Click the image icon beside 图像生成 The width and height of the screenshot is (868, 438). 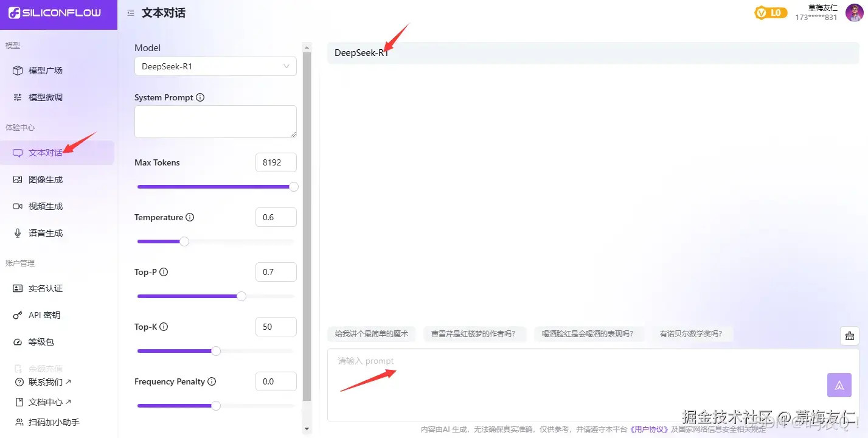18,179
